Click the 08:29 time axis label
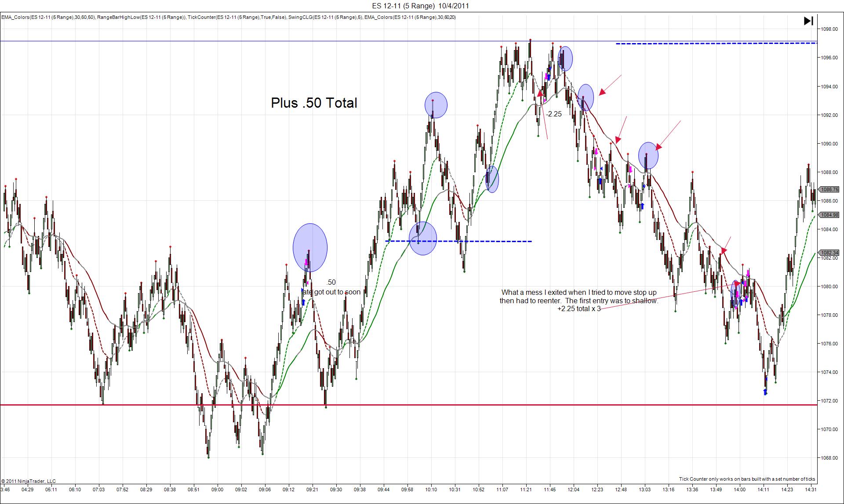Viewport: 844px width, 504px height. [x=146, y=489]
